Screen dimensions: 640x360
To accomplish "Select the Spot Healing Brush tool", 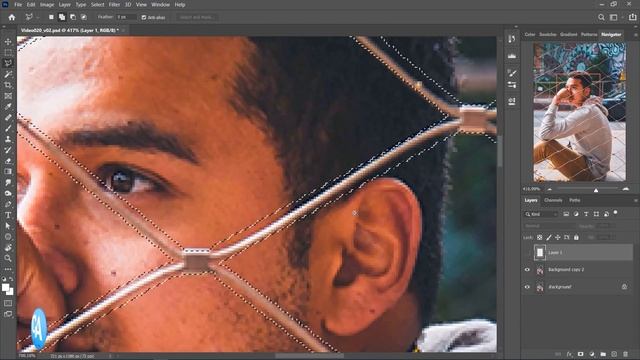I will (x=8, y=118).
